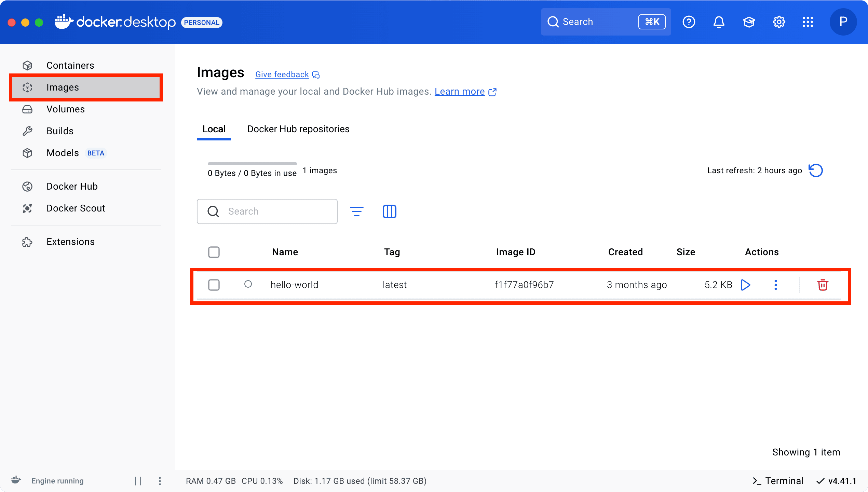This screenshot has height=492, width=868.
Task: Open the Help question mark menu
Action: pos(689,22)
